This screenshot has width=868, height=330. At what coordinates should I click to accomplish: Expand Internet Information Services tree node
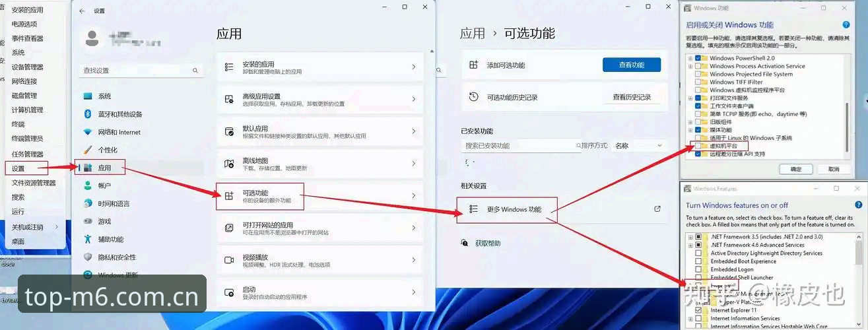(x=690, y=318)
